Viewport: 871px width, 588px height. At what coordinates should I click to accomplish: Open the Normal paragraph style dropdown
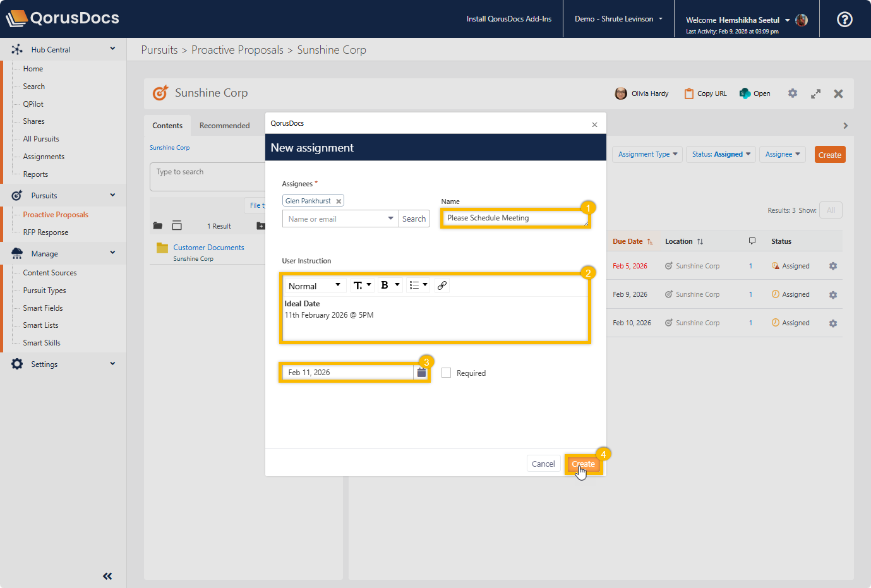[315, 285]
